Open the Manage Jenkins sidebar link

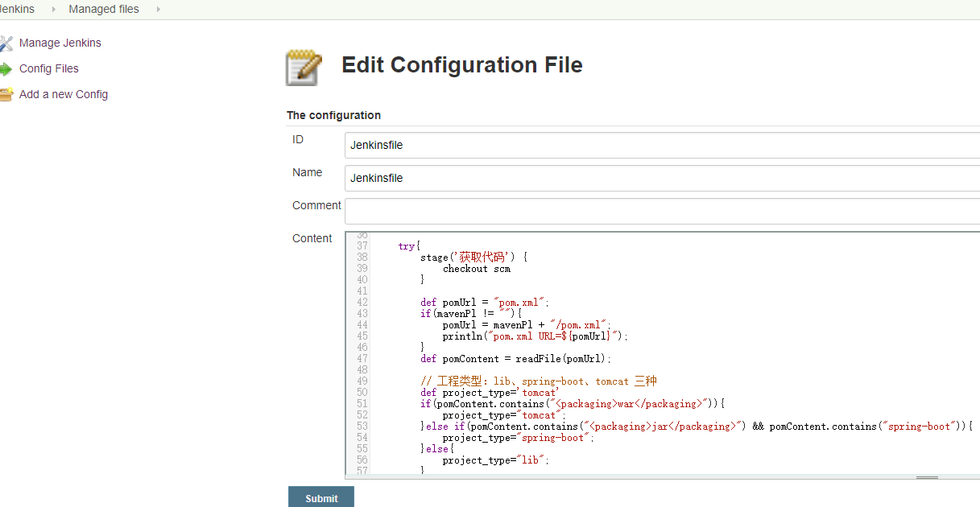coord(60,43)
